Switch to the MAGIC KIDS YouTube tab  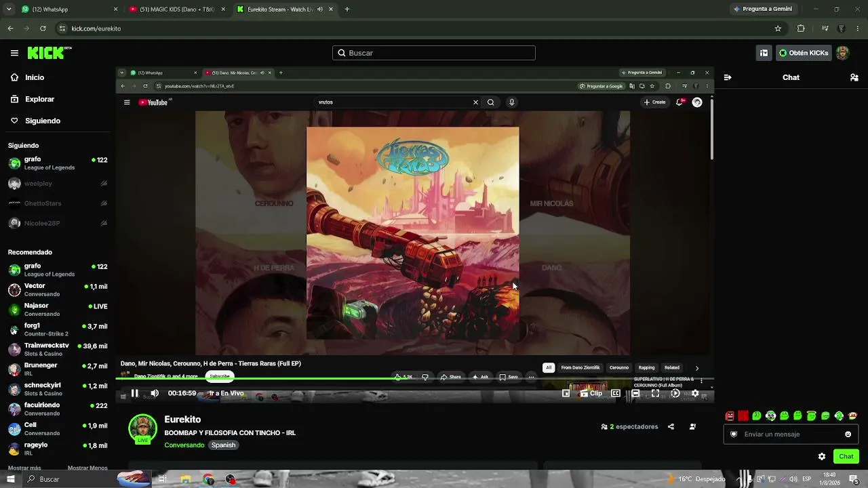click(x=178, y=9)
